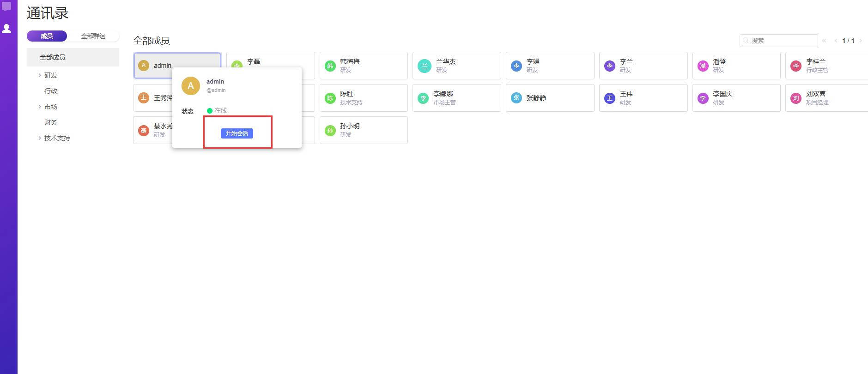Click the 通讯录 page title
The width and height of the screenshot is (868, 374).
pyautogui.click(x=48, y=13)
